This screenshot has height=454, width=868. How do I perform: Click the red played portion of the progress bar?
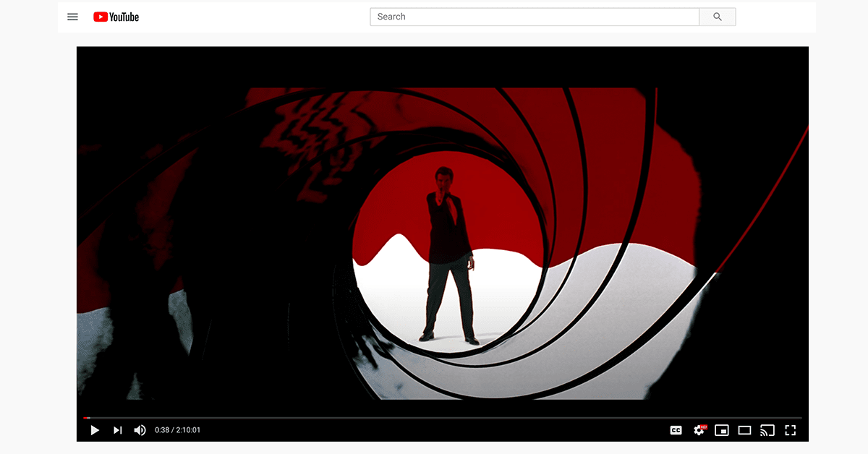[x=86, y=418]
